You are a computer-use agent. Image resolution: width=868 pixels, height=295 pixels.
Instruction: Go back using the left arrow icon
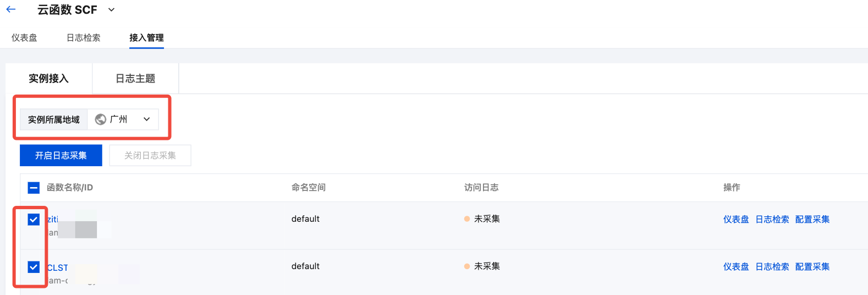point(10,9)
